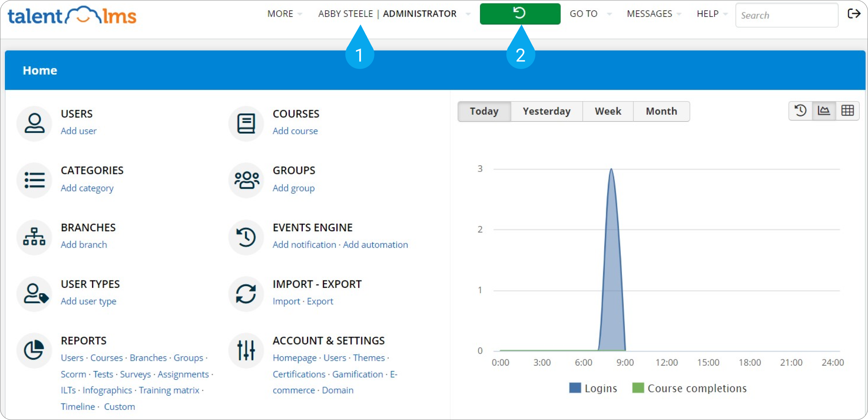The height and width of the screenshot is (420, 868).
Task: Open the Abby Steele Administrator role dropdown
Action: click(394, 14)
